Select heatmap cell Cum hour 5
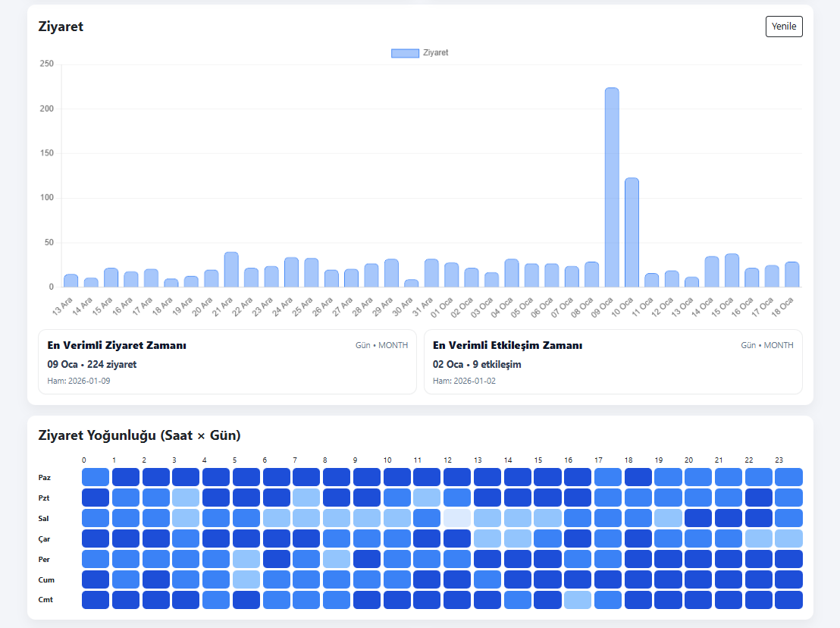 click(x=246, y=579)
